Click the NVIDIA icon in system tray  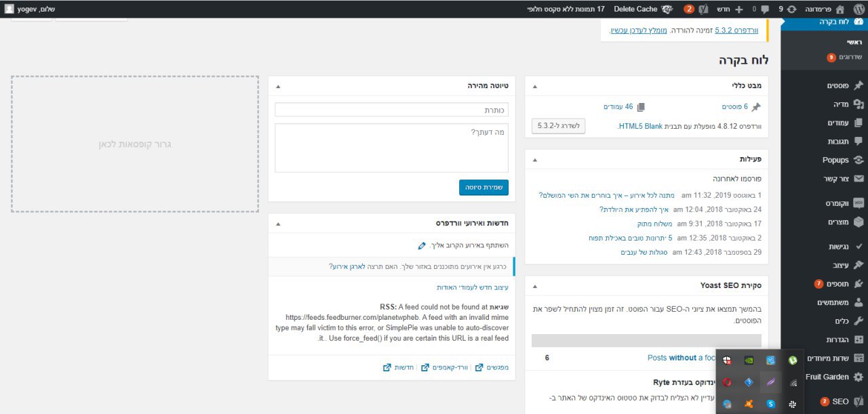click(749, 361)
